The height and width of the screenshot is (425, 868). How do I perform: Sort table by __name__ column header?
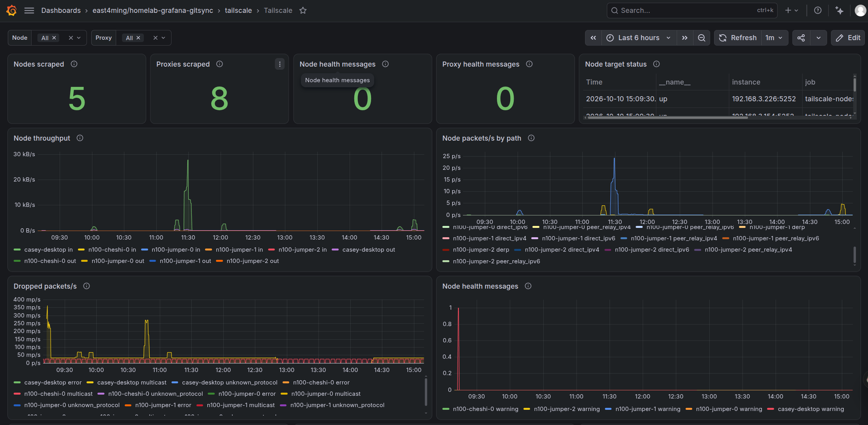[675, 82]
